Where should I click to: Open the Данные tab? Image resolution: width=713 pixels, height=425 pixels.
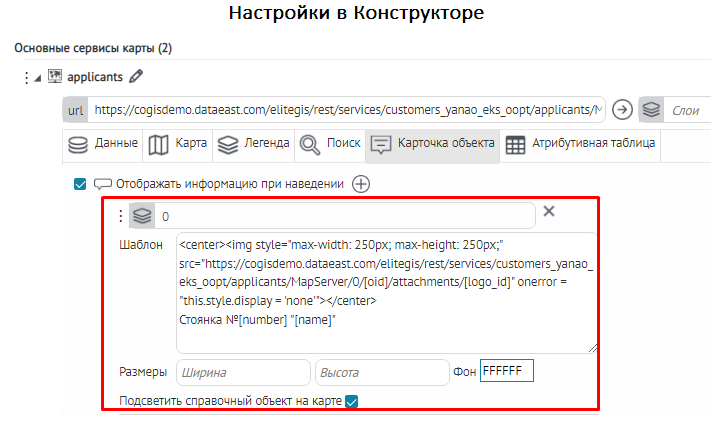click(103, 144)
